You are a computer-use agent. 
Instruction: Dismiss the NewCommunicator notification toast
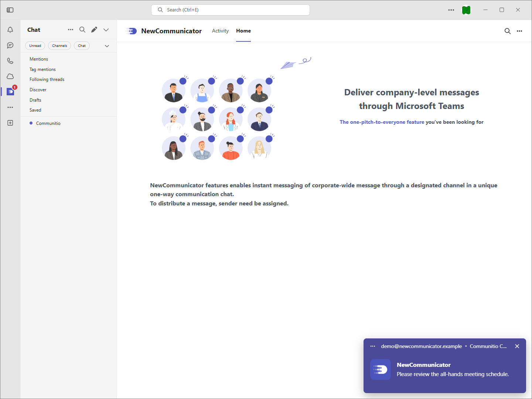coord(517,346)
